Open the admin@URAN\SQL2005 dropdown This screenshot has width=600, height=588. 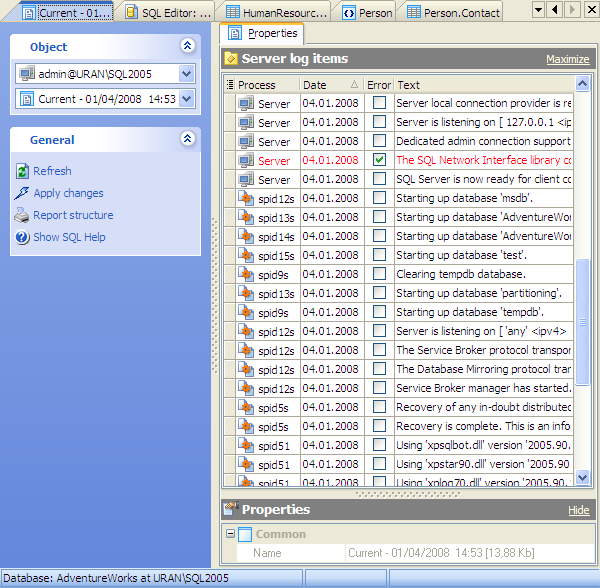(x=187, y=73)
